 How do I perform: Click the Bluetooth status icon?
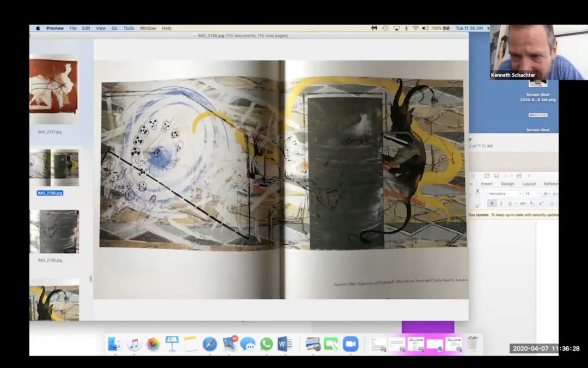click(x=406, y=28)
